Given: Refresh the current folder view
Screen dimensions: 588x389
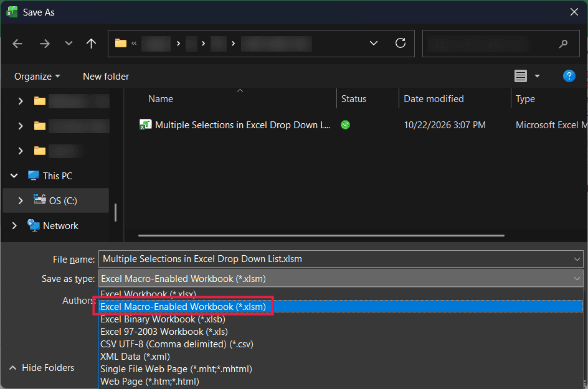Looking at the screenshot, I should [x=401, y=43].
